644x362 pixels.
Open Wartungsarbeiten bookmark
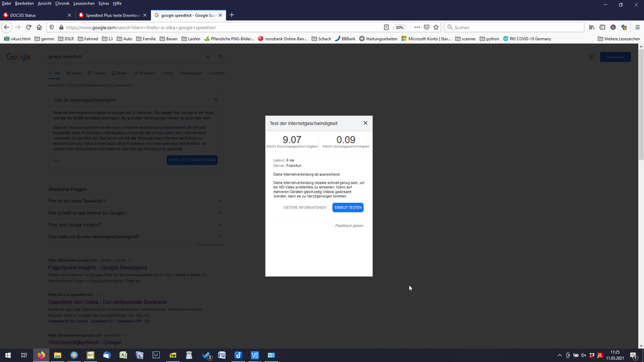pos(378,39)
